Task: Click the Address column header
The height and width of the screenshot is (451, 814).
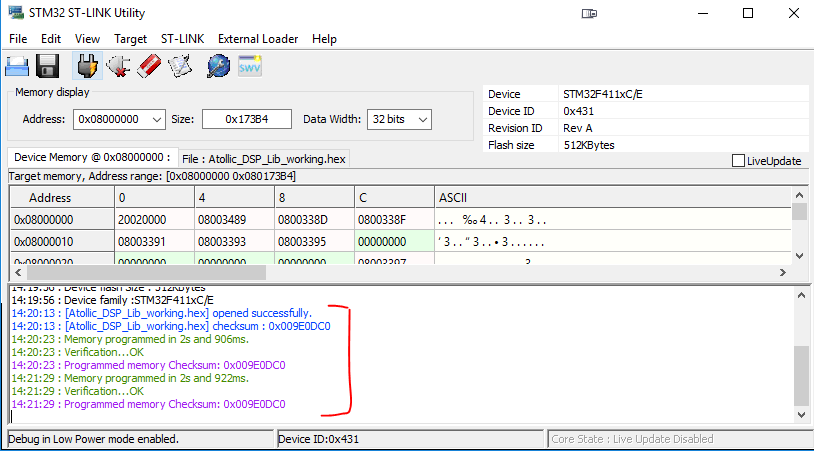Action: point(62,198)
